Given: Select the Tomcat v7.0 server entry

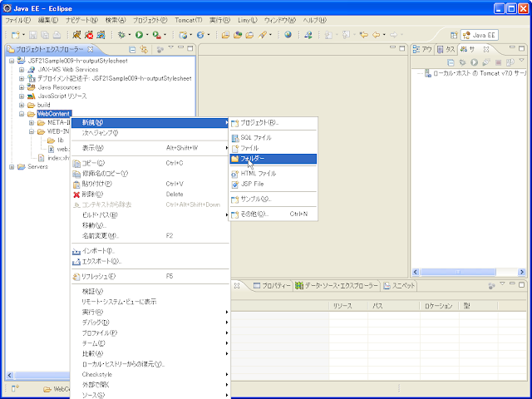Looking at the screenshot, I should click(x=475, y=73).
